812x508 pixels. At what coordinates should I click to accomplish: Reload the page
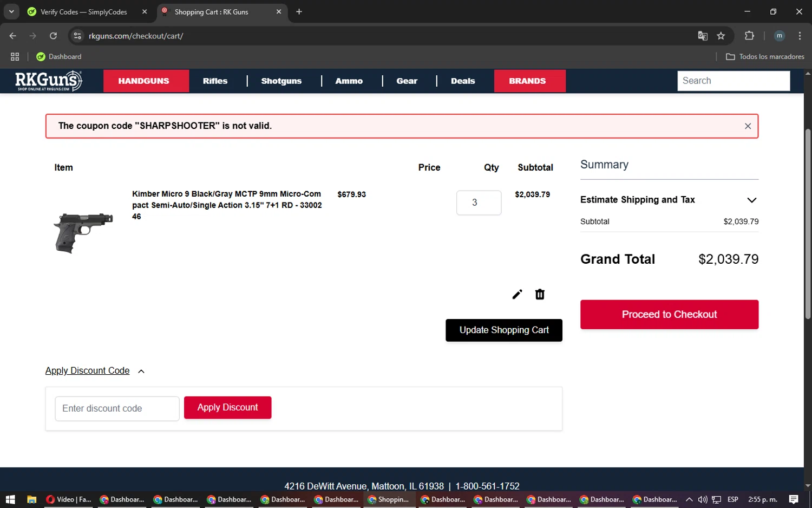click(x=53, y=36)
